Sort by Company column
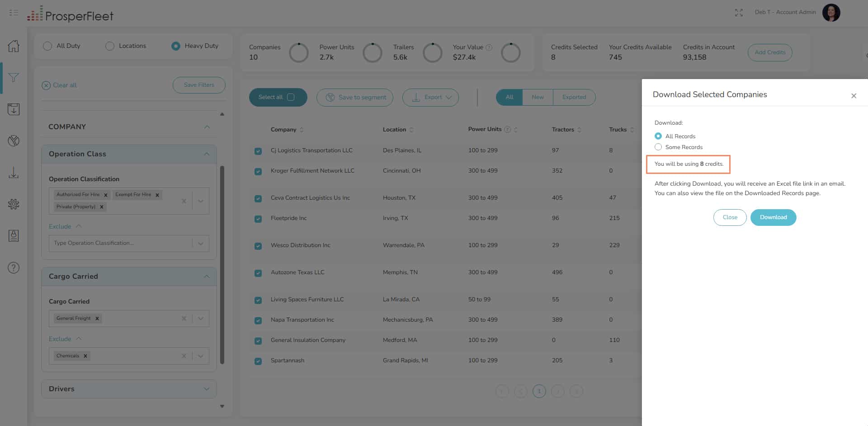Screen dimensions: 868x426 [302, 130]
